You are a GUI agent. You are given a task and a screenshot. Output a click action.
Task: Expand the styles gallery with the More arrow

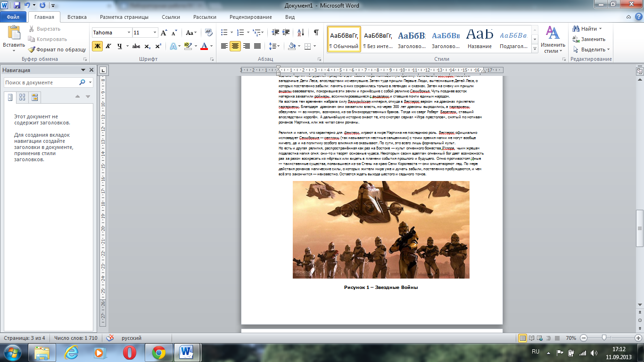pyautogui.click(x=535, y=49)
